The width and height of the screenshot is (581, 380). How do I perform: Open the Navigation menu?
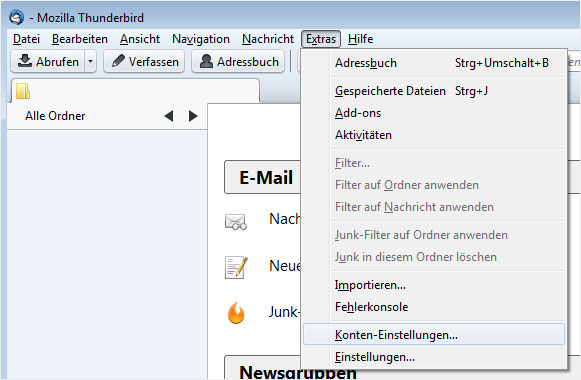pos(201,39)
